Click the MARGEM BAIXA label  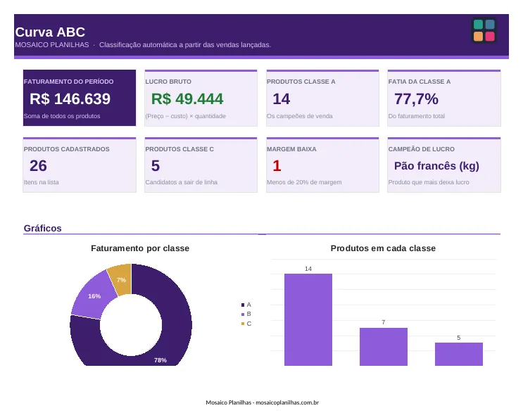coord(291,149)
